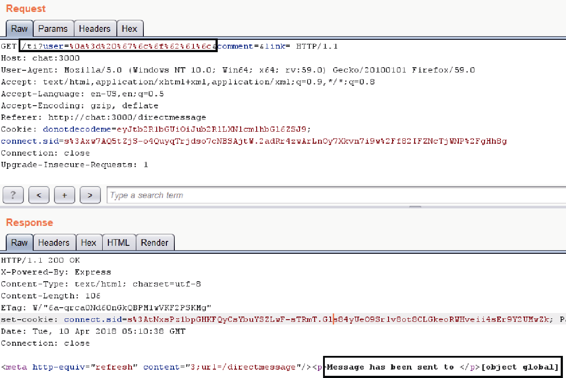This screenshot has height=378, width=566.
Task: Go to next search match button
Action: click(x=90, y=195)
